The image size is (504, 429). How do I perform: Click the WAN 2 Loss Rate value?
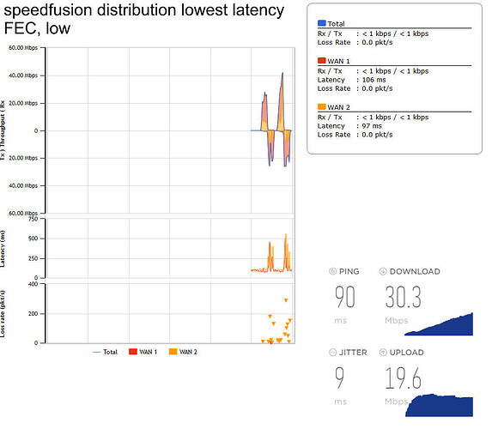coord(378,135)
